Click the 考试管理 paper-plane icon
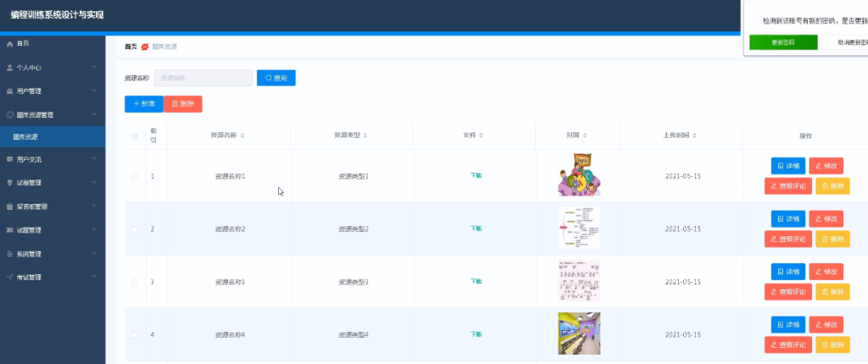868x364 pixels. click(9, 277)
